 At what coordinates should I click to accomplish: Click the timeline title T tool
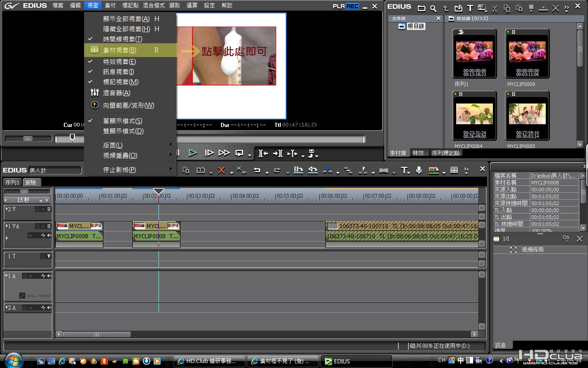tap(404, 170)
